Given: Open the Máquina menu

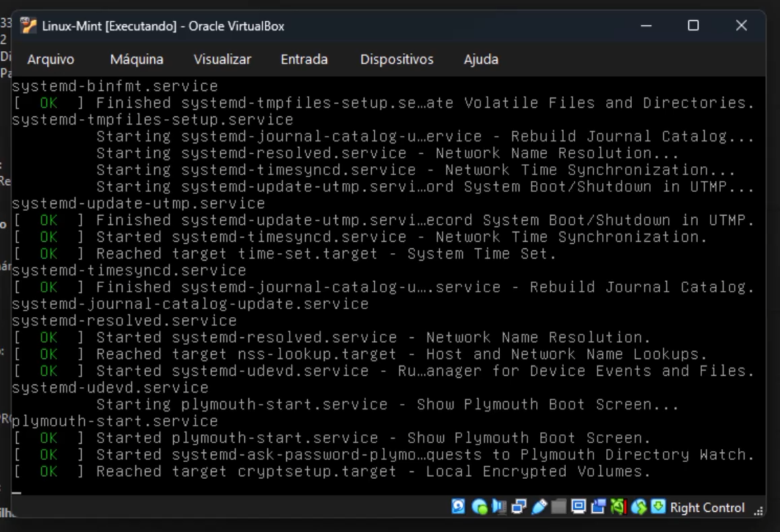Looking at the screenshot, I should tap(137, 59).
